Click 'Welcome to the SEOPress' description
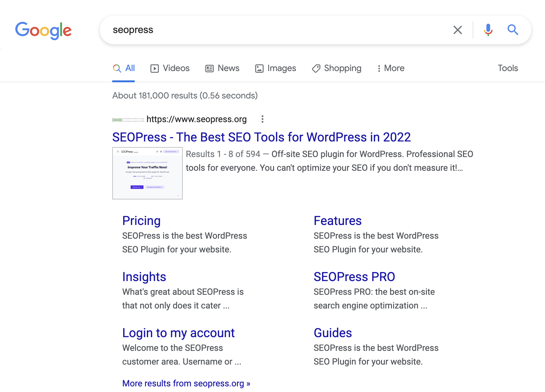Viewport: 545px width, 392px height. point(172,348)
